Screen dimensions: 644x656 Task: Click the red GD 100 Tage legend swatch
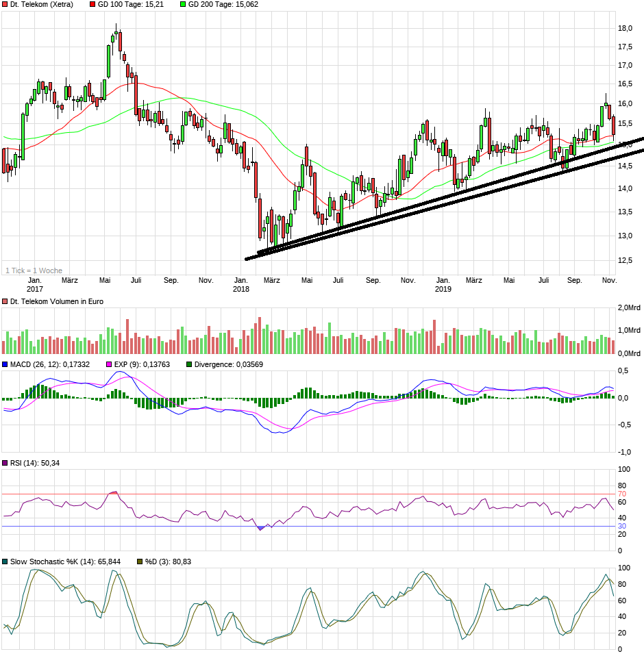92,5
